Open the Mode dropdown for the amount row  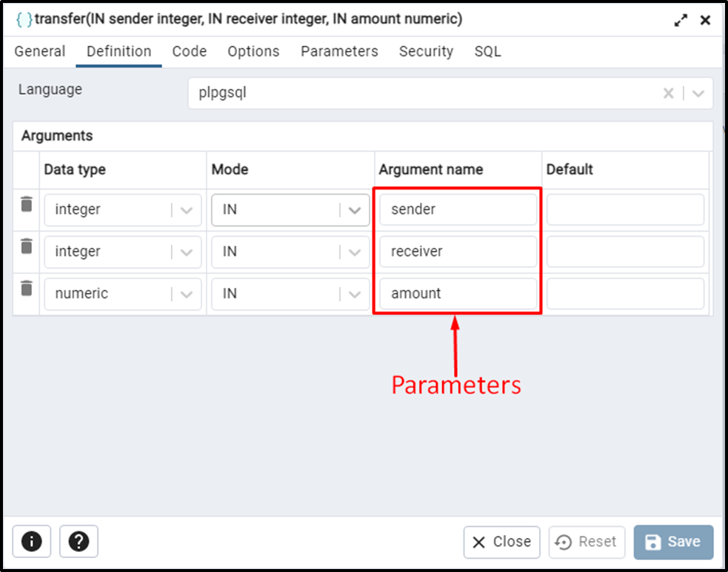355,294
